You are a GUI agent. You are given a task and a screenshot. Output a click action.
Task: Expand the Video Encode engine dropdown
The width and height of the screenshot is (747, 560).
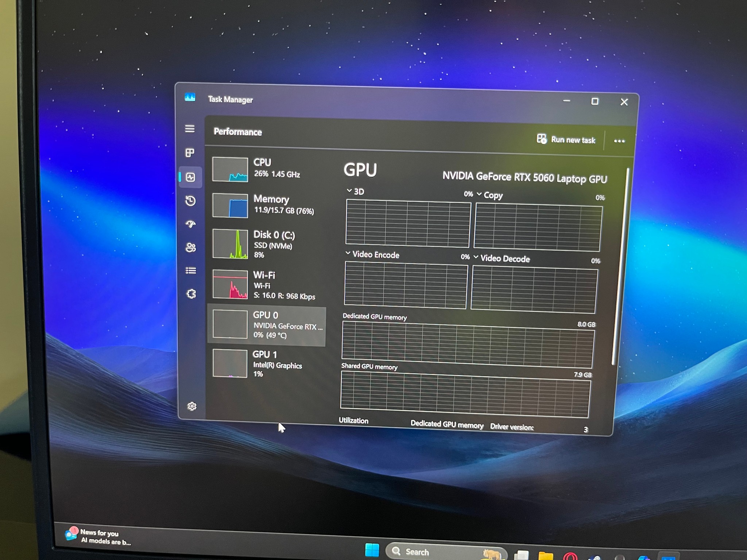click(348, 253)
